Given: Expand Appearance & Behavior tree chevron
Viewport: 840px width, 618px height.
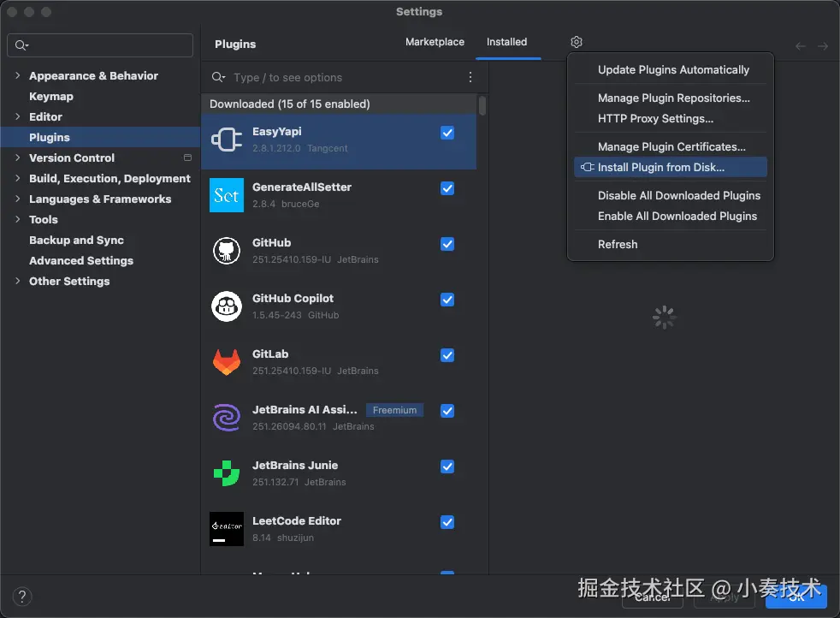Looking at the screenshot, I should coord(18,75).
